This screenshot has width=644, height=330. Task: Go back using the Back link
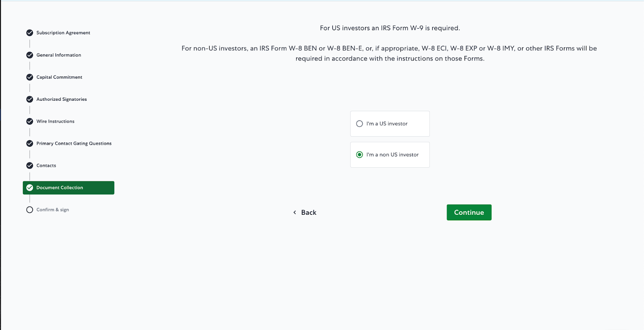309,212
